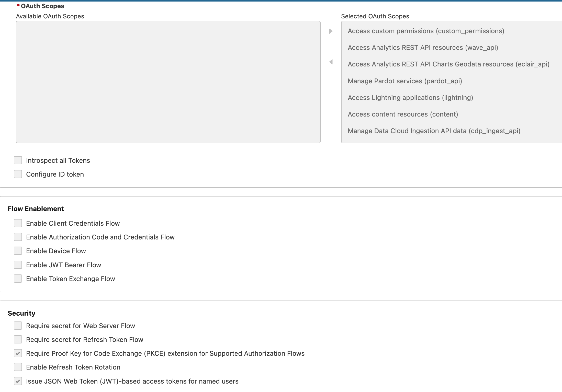The height and width of the screenshot is (392, 562).
Task: Check Require secret for Web Server Flow
Action: tap(18, 326)
